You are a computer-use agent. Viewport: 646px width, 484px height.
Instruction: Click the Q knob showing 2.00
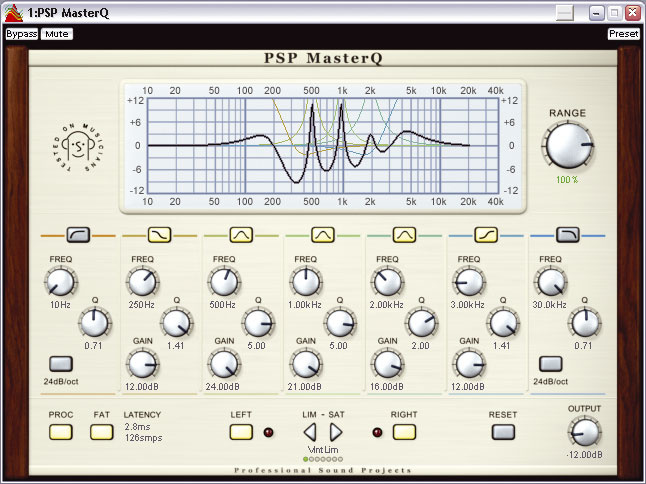pyautogui.click(x=421, y=323)
